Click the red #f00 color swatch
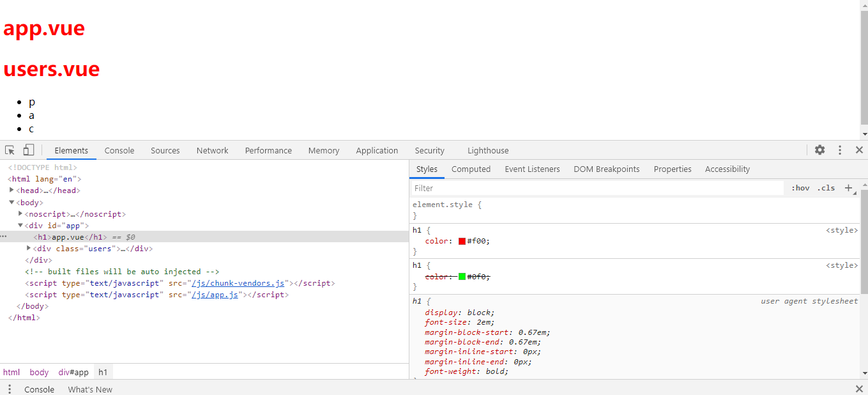Viewport: 868px width, 395px height. point(462,241)
